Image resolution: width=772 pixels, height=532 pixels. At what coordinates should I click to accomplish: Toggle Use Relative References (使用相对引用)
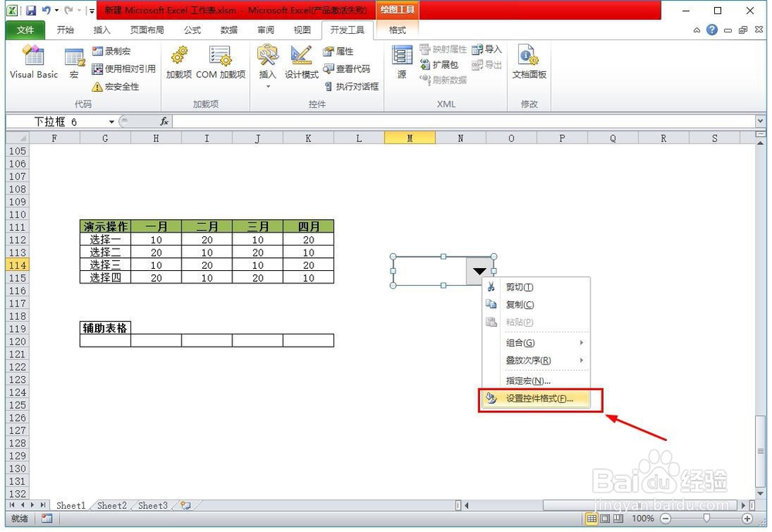click(124, 69)
